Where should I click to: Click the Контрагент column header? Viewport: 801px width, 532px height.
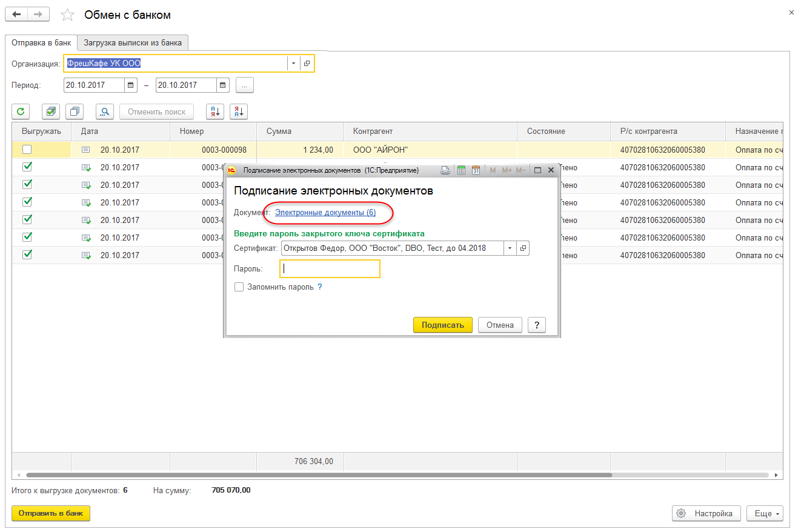pyautogui.click(x=430, y=131)
